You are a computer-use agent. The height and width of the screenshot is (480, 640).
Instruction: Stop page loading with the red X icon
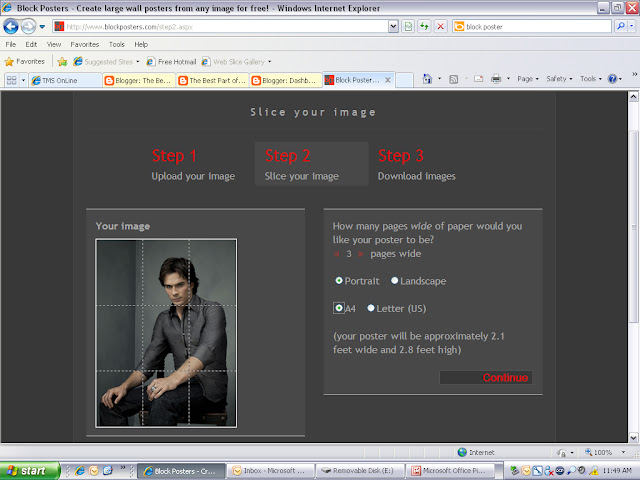click(x=440, y=27)
